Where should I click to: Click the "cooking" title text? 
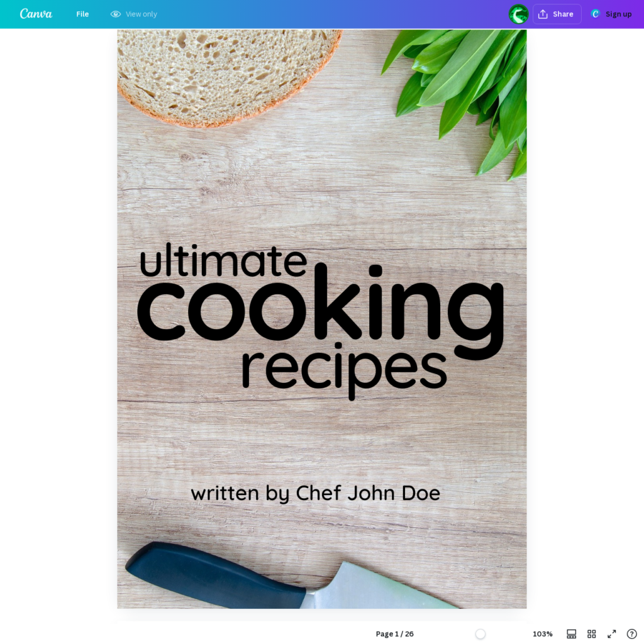320,312
